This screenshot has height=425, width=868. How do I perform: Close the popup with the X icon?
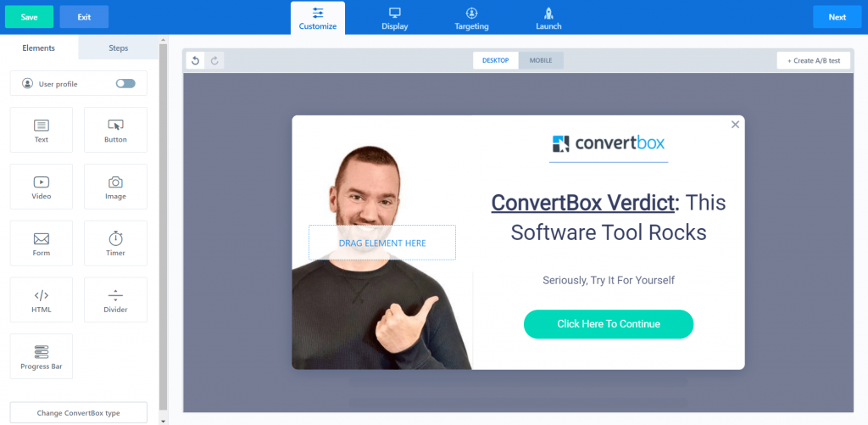pyautogui.click(x=735, y=125)
